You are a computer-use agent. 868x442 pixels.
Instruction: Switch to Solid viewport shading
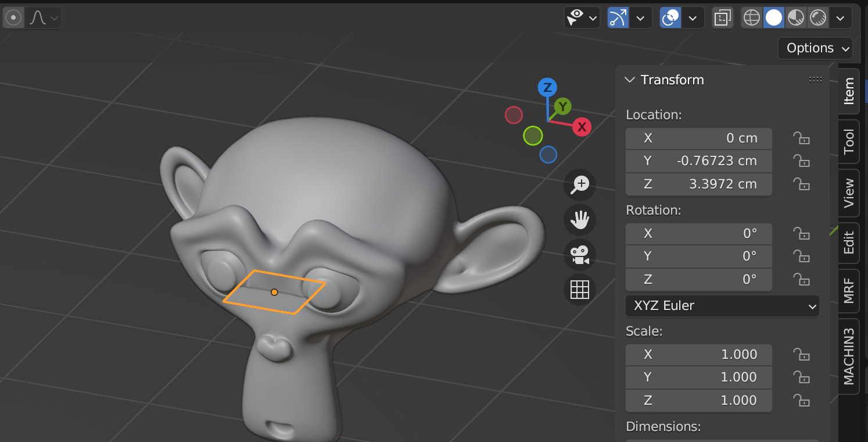click(774, 18)
